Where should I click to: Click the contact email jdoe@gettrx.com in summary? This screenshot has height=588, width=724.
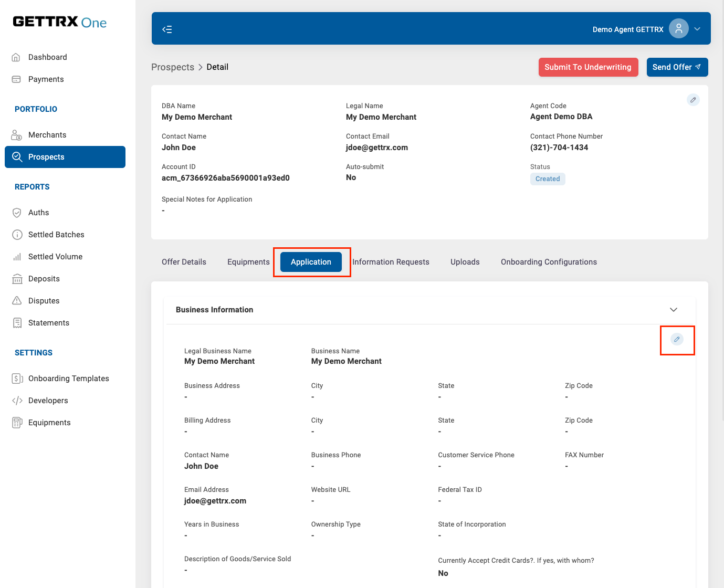pos(377,148)
